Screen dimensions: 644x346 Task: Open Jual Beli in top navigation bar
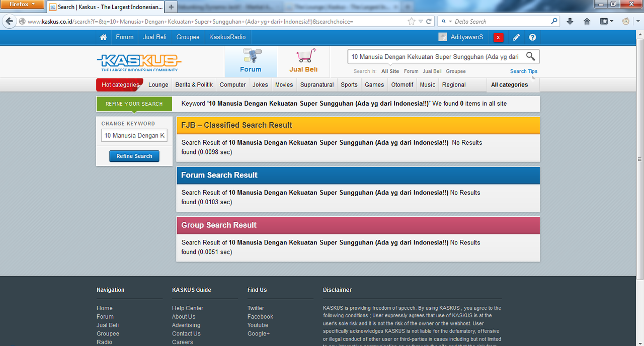click(x=155, y=37)
